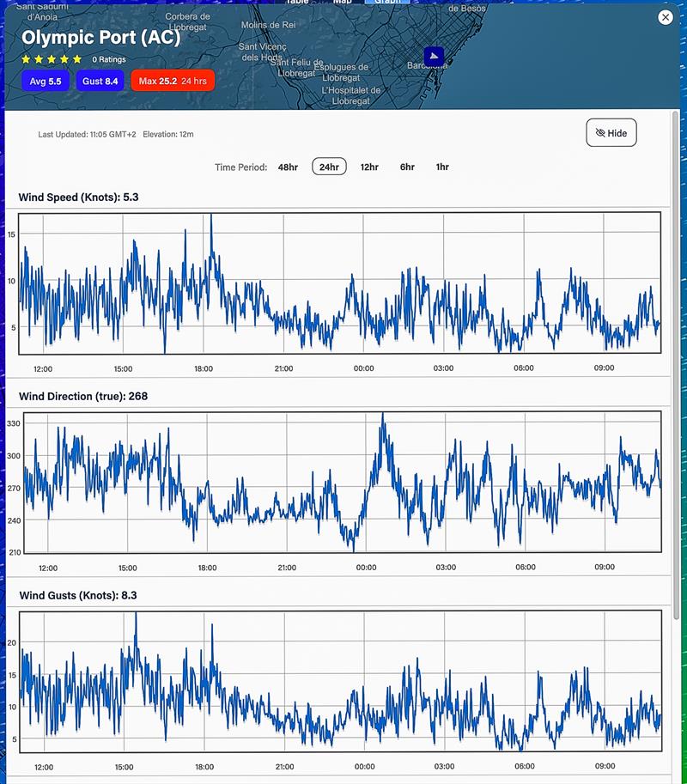Click the Hide button with eye icon
This screenshot has width=687, height=784.
tap(611, 133)
